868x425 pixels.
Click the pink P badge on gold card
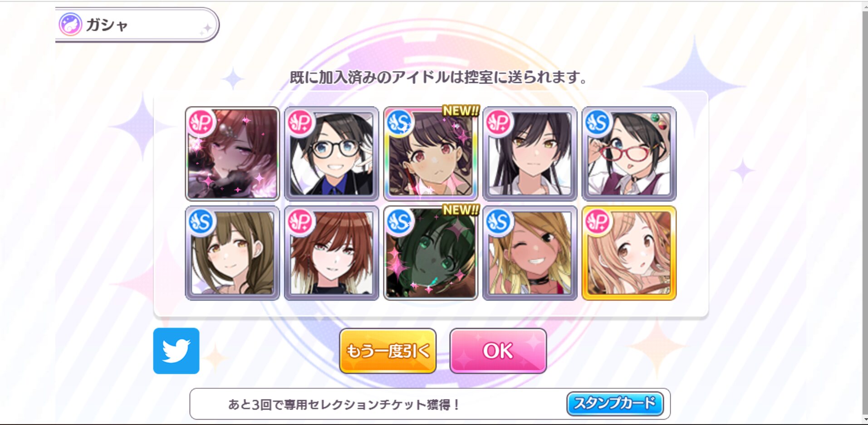point(598,222)
